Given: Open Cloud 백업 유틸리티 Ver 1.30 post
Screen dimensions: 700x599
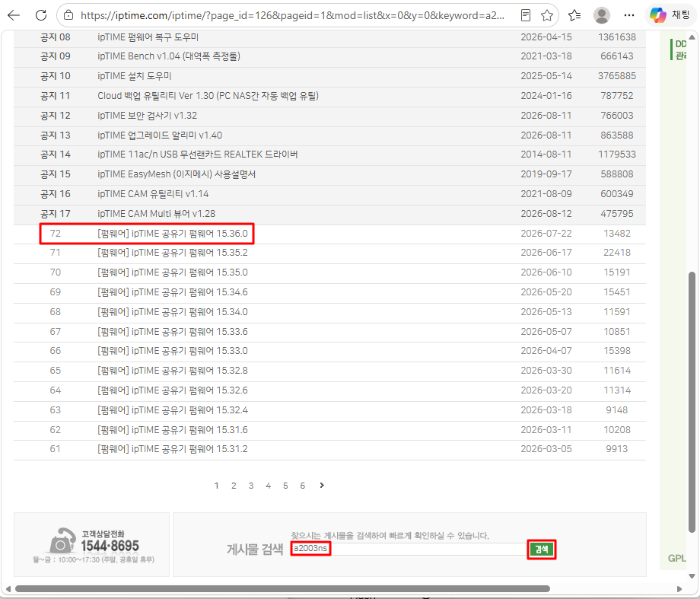Looking at the screenshot, I should pos(208,96).
